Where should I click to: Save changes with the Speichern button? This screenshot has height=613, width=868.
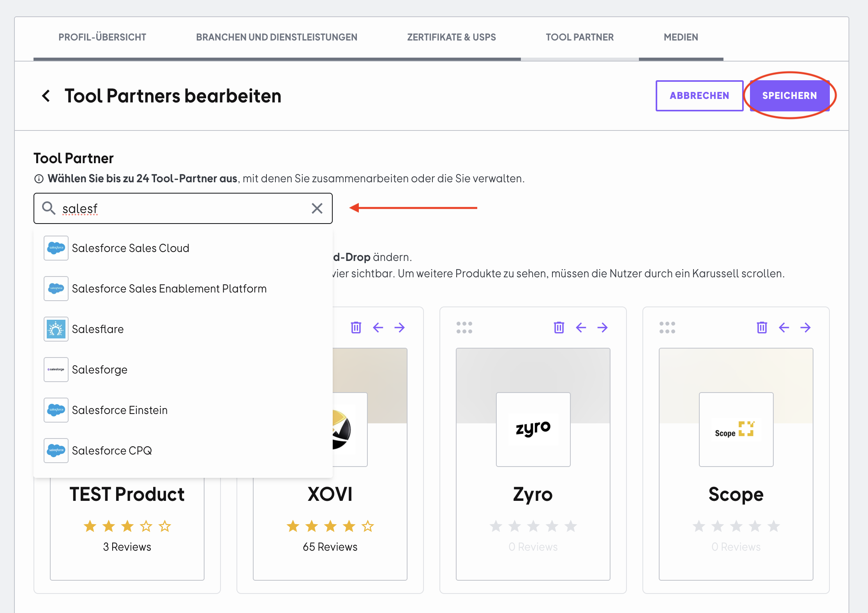(790, 96)
